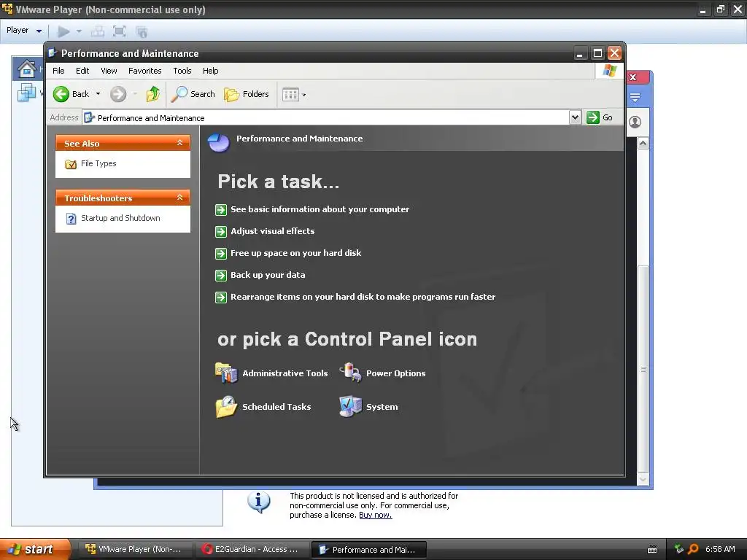Screen dimensions: 747x560
Task: See basic information about your computer
Action: (320, 209)
